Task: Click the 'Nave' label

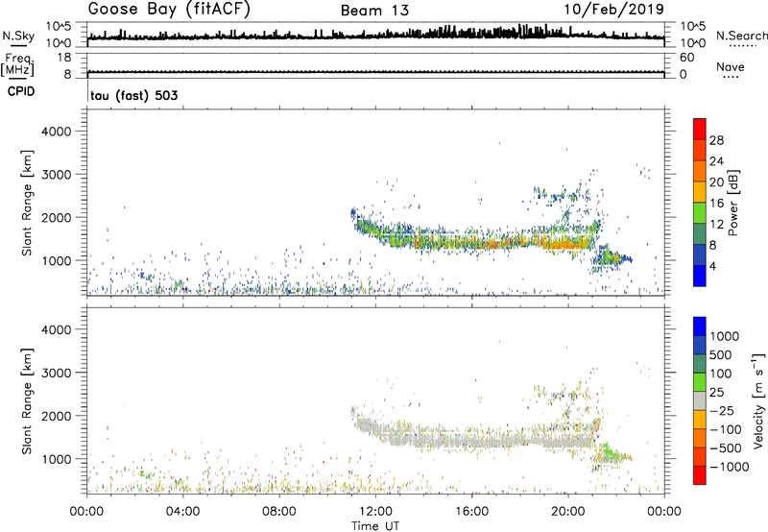Action: pos(731,66)
